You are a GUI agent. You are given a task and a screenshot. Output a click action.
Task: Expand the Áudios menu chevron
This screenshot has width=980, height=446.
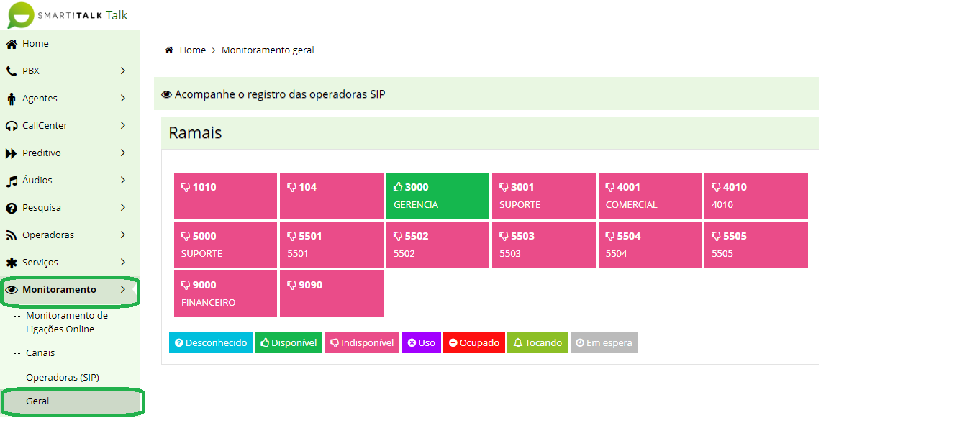click(x=123, y=181)
